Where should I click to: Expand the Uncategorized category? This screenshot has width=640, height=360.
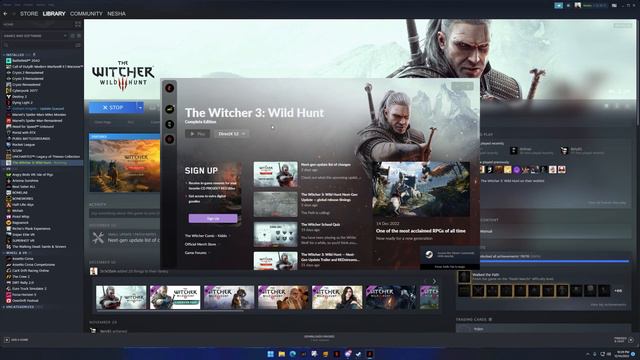[20, 307]
